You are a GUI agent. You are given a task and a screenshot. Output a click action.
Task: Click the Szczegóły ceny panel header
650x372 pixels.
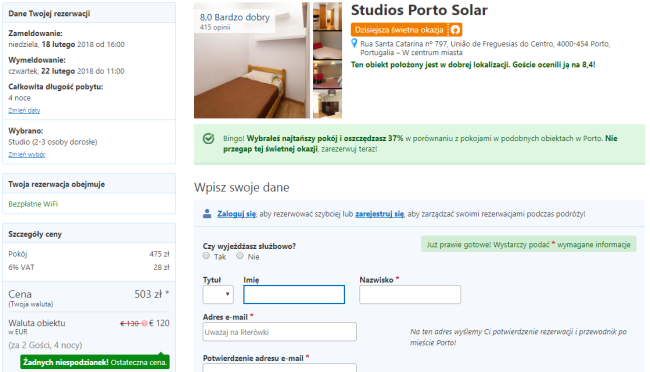pyautogui.click(x=89, y=234)
